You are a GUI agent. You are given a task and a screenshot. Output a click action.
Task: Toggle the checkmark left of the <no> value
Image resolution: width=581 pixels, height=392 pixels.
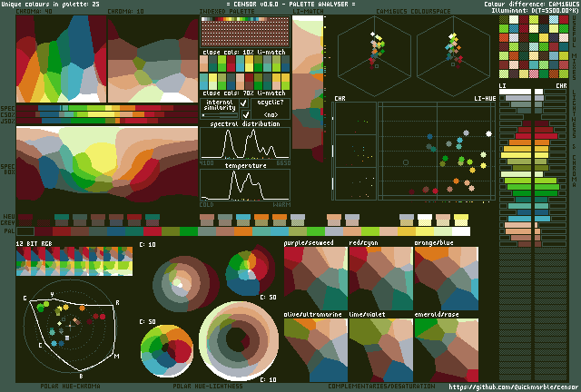click(245, 115)
